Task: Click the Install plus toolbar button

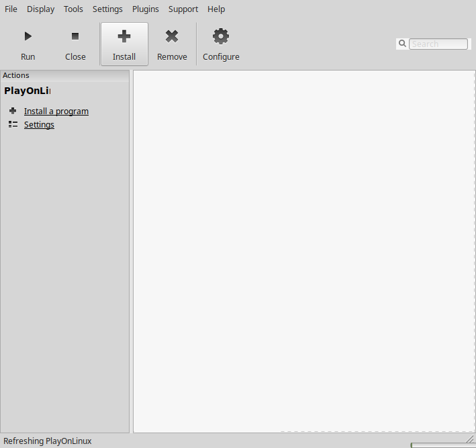Action: point(124,44)
